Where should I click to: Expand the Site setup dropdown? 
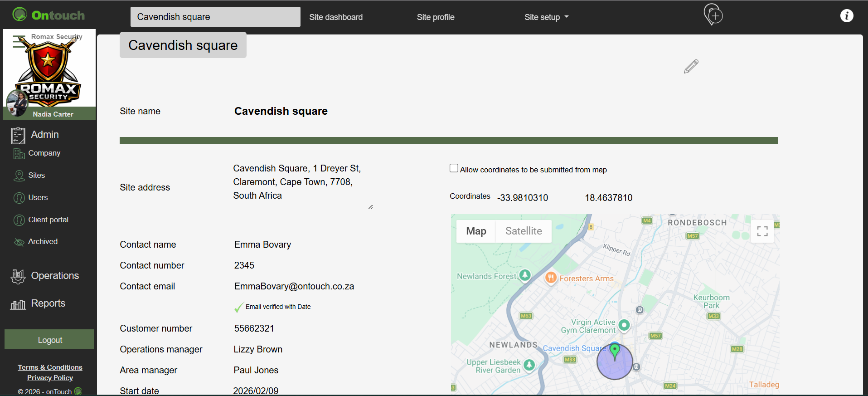click(546, 17)
